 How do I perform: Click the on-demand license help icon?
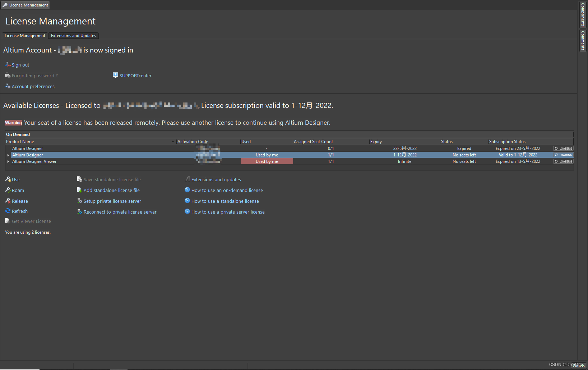(187, 190)
